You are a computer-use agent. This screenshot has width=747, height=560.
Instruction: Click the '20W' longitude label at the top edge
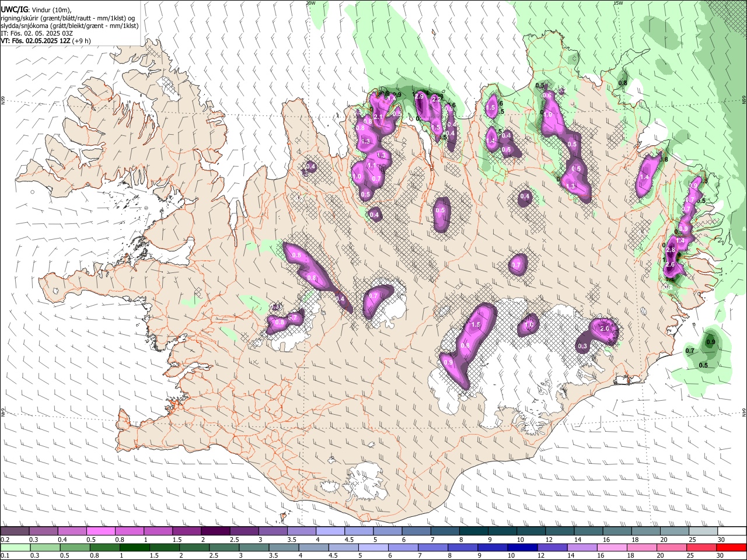[x=310, y=3]
